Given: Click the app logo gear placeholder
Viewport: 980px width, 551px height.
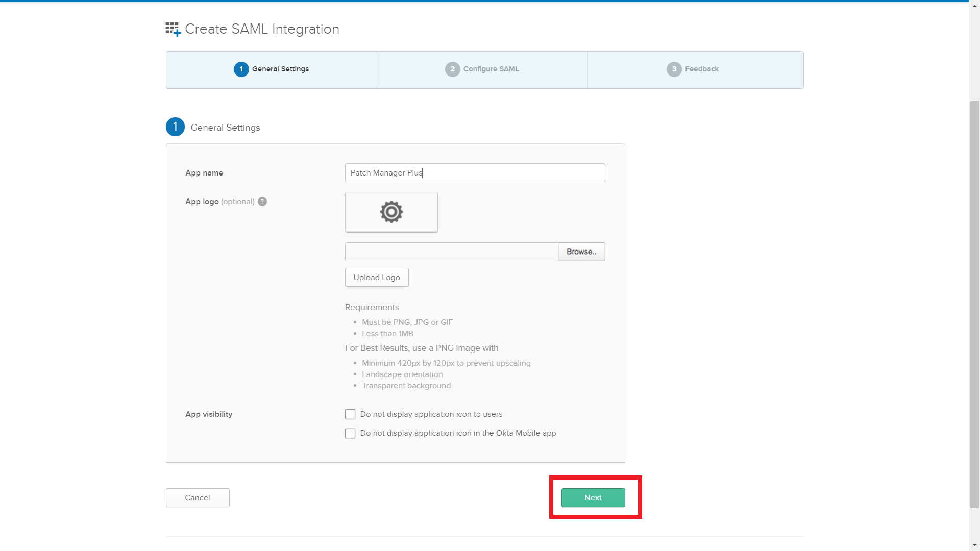Looking at the screenshot, I should (x=391, y=212).
